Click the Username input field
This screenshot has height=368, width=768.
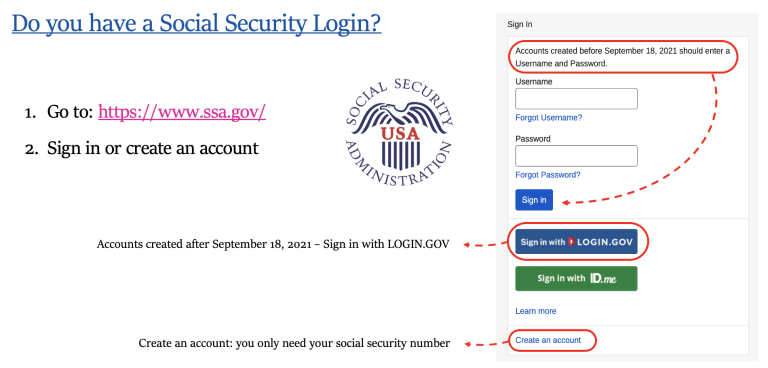[x=576, y=98]
